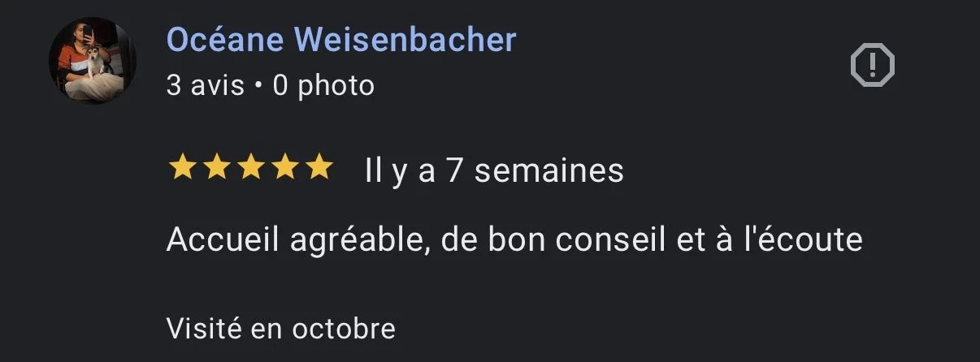Select the third yellow rating star
The height and width of the screenshot is (362, 980).
(250, 169)
